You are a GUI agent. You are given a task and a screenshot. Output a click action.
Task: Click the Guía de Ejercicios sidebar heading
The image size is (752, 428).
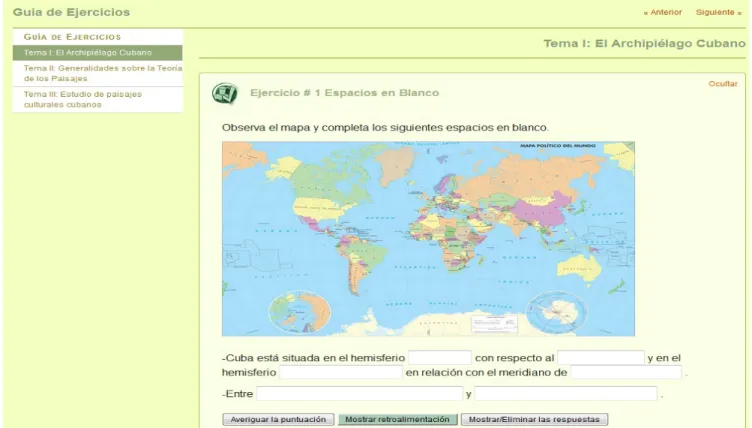point(72,37)
